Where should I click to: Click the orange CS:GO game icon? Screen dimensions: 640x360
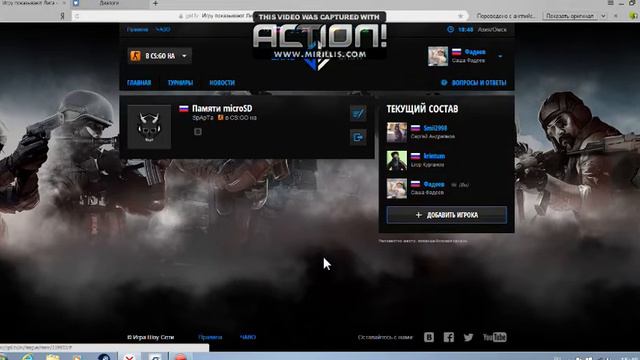pos(136,56)
